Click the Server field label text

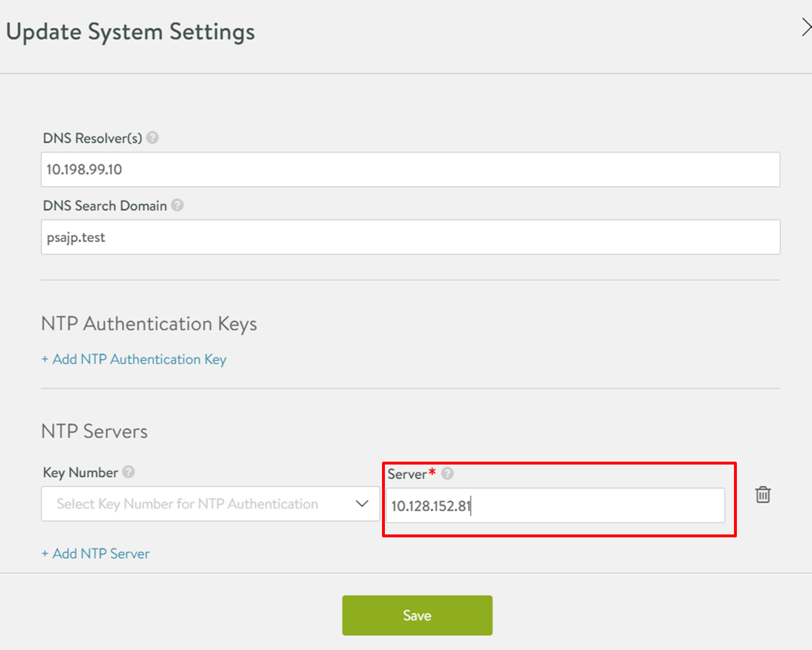coord(407,474)
